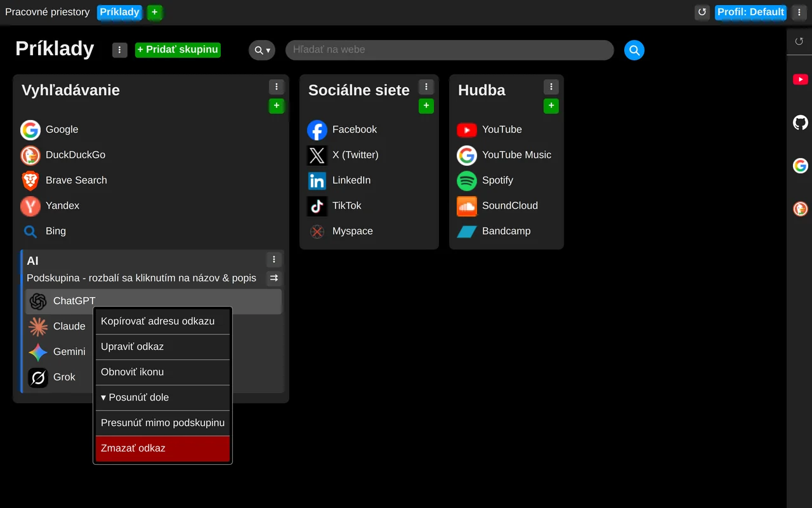This screenshot has height=508, width=812.
Task: Click YouTube icon in right sidebar
Action: pos(801,79)
